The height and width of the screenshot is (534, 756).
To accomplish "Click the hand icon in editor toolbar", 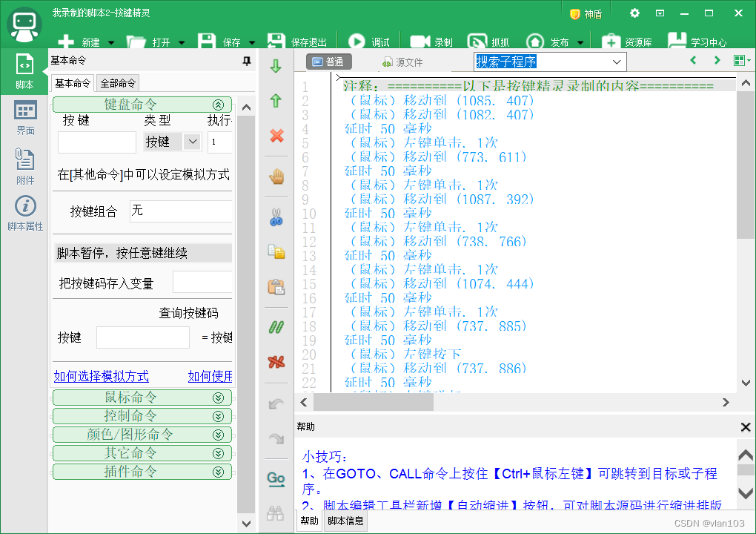I will (276, 177).
